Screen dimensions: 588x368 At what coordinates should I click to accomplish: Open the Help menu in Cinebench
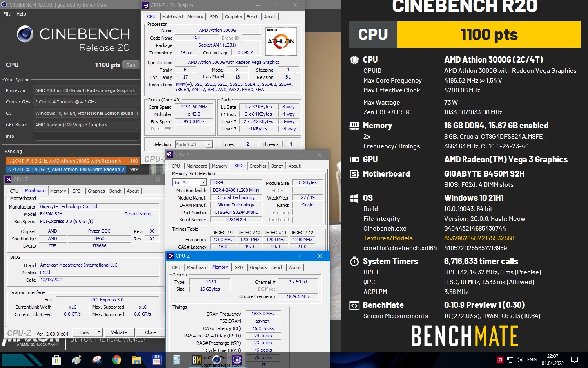(21, 14)
